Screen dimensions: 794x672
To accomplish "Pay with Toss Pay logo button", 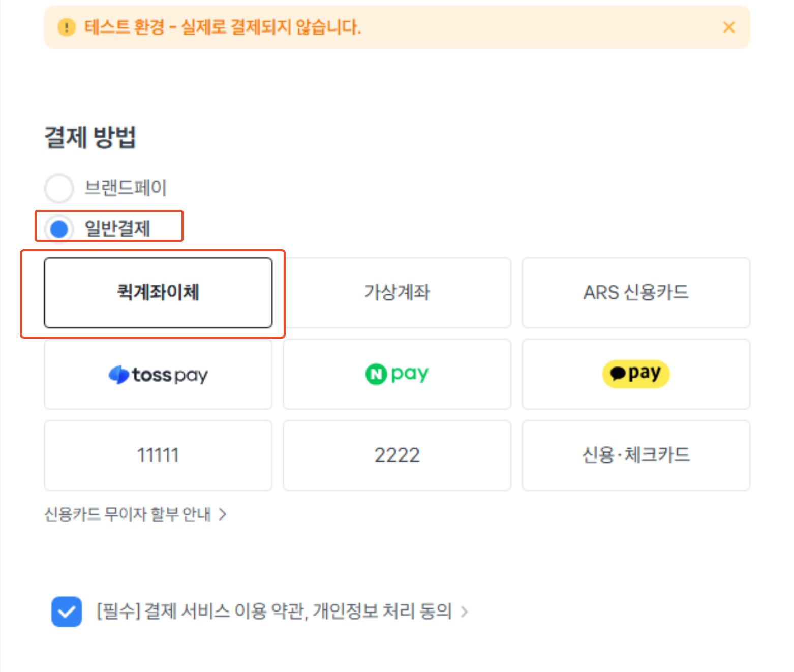I will click(x=158, y=375).
